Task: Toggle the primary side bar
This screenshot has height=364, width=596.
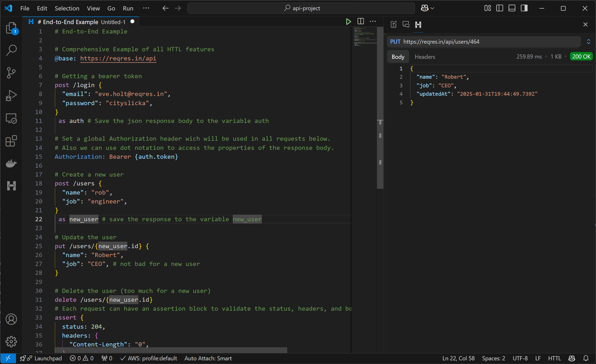Action: tap(500, 8)
